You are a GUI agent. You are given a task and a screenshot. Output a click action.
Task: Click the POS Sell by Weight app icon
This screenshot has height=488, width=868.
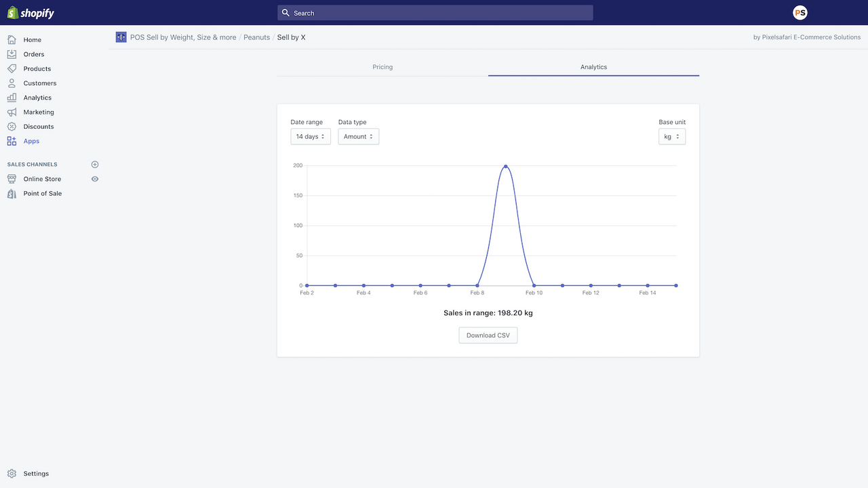pos(121,37)
